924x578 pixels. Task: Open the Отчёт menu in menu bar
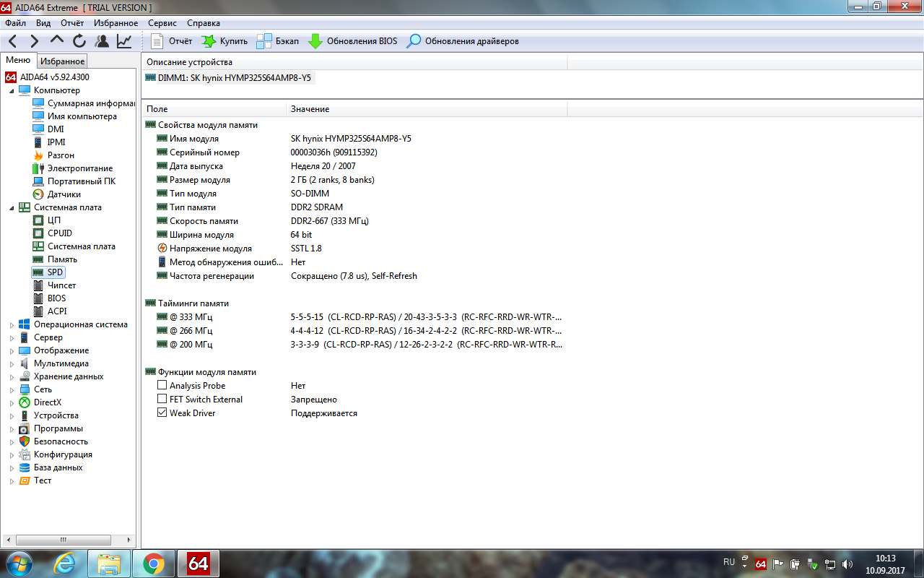[x=72, y=23]
